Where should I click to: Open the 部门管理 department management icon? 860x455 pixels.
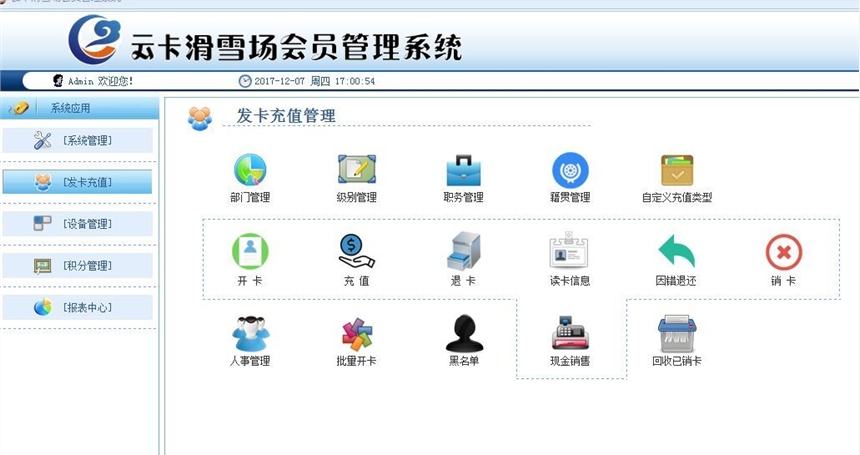pyautogui.click(x=250, y=170)
